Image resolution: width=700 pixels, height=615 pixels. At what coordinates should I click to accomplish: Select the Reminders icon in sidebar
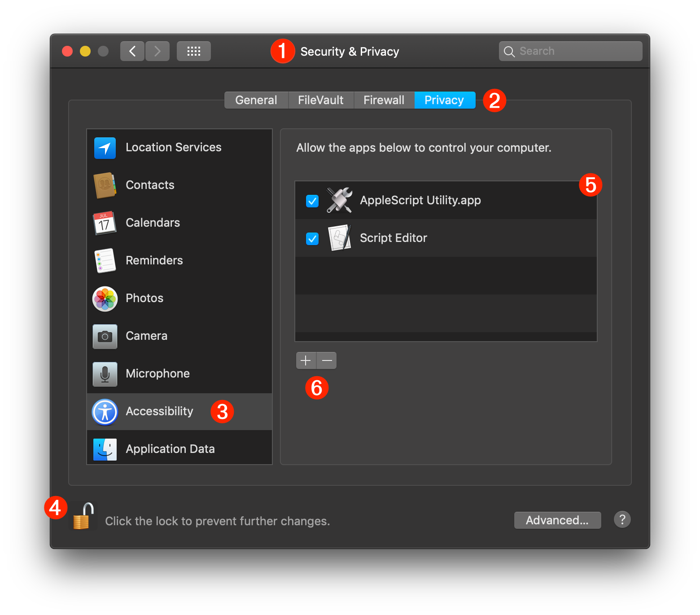(x=104, y=260)
